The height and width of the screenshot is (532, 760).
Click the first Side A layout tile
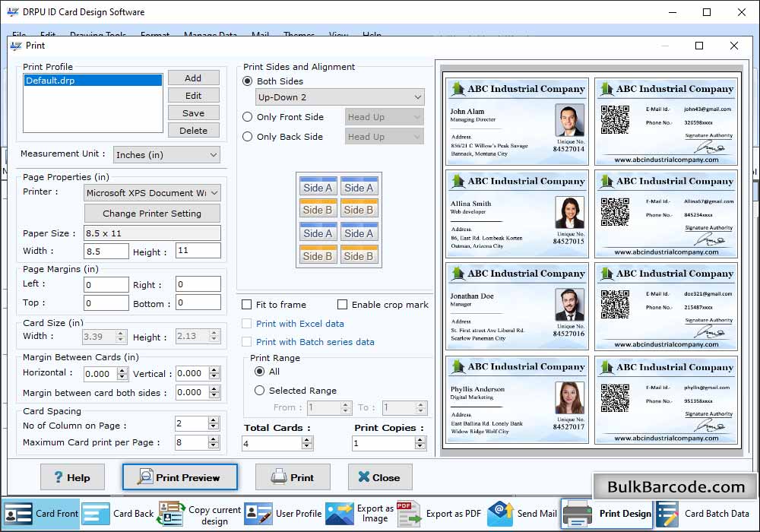pyautogui.click(x=318, y=187)
